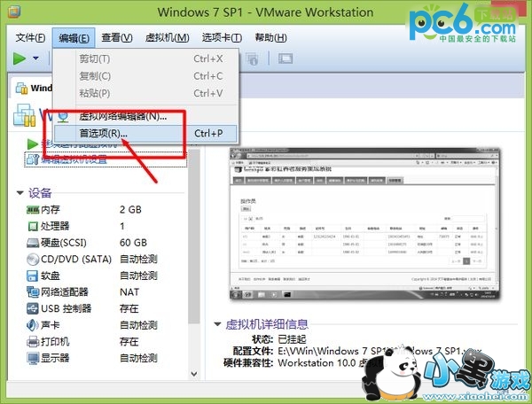Close the 编辑(E) menu

tap(74, 37)
